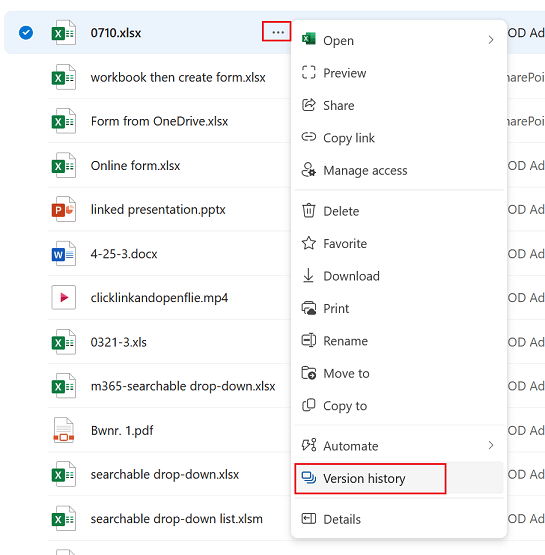
Task: Click the Move to folder icon
Action: (x=309, y=373)
